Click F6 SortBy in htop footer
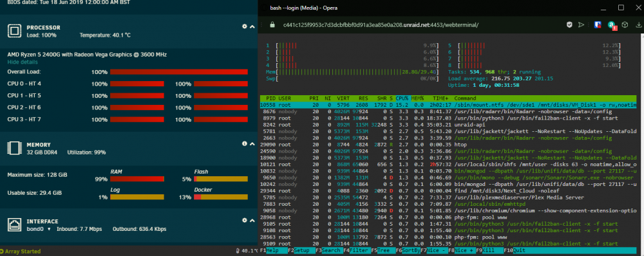 (408, 250)
